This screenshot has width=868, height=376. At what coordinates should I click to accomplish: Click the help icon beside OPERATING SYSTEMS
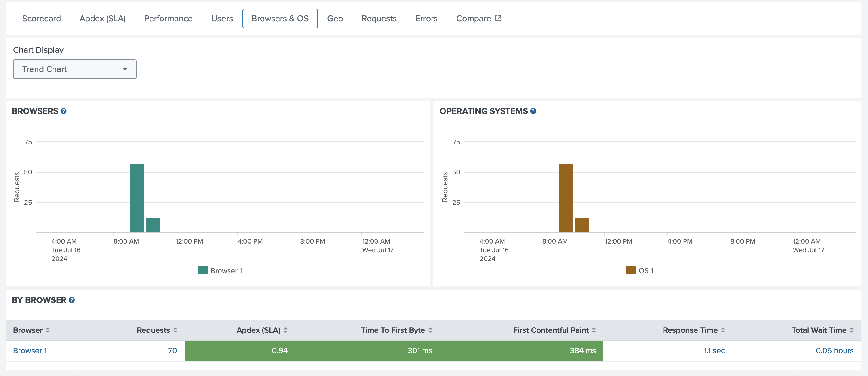tap(533, 111)
